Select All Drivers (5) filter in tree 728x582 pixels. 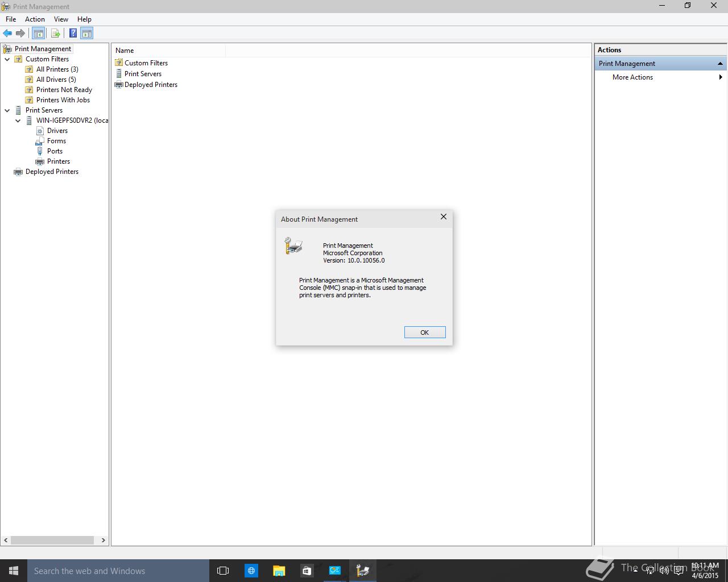[56, 80]
